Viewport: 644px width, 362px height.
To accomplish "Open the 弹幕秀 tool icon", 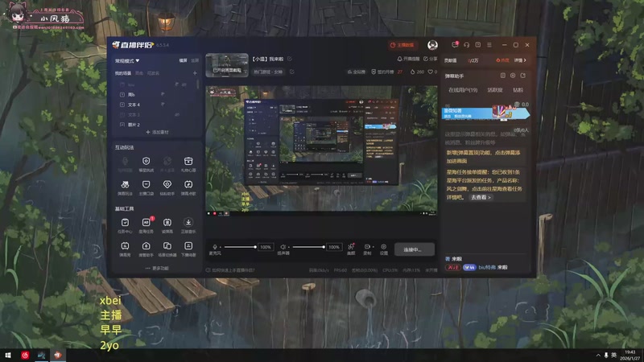I will (x=125, y=246).
